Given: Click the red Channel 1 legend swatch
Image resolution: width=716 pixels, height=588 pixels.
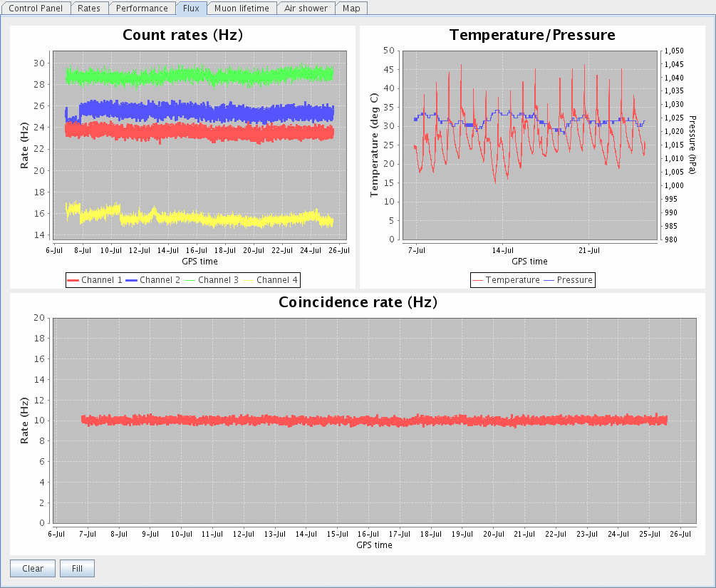Looking at the screenshot, I should (73, 280).
